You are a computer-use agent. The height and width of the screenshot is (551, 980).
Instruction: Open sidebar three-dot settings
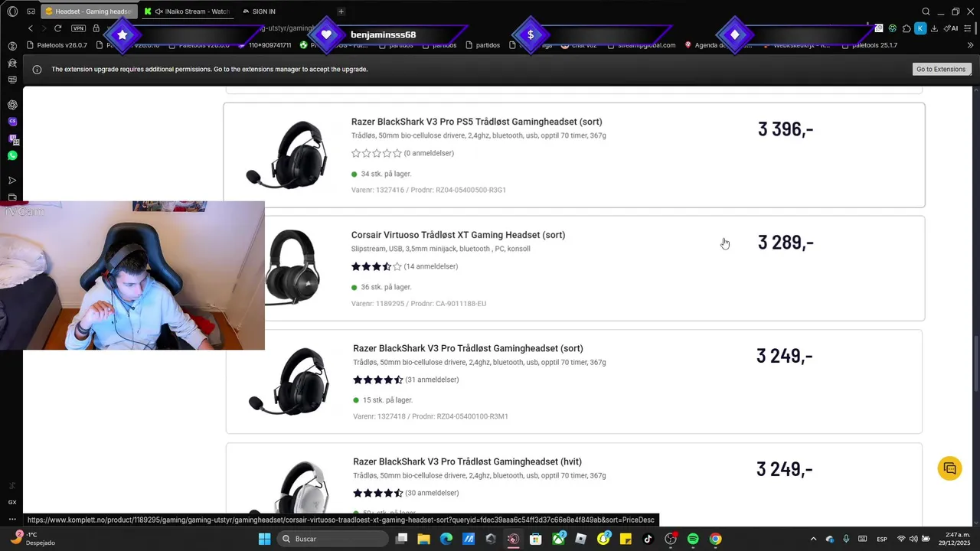point(12,519)
